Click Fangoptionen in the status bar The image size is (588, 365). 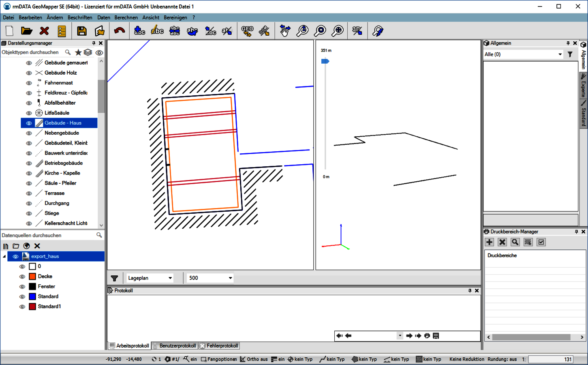tap(219, 359)
